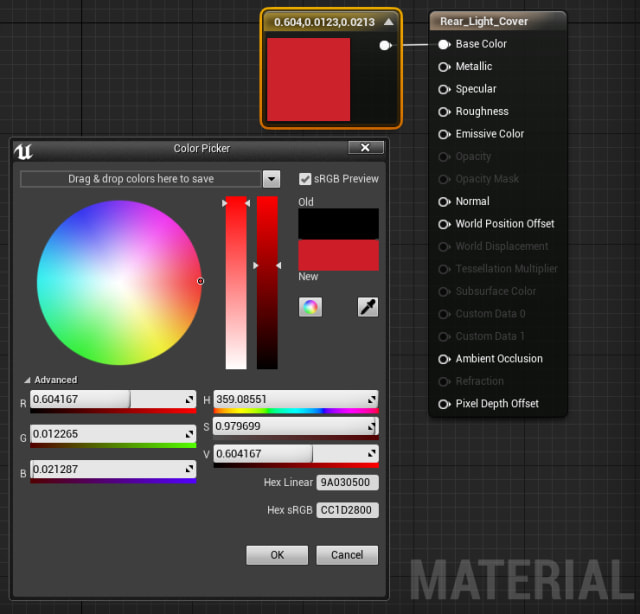Edit the Hex Linear 9A030500 field
Screen dimensions: 640x614
[347, 483]
